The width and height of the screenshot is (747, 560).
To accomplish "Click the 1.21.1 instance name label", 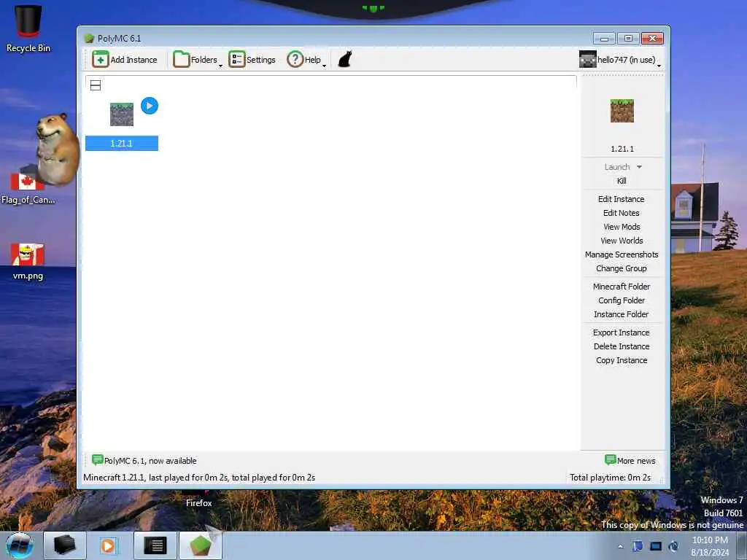I will pos(122,144).
